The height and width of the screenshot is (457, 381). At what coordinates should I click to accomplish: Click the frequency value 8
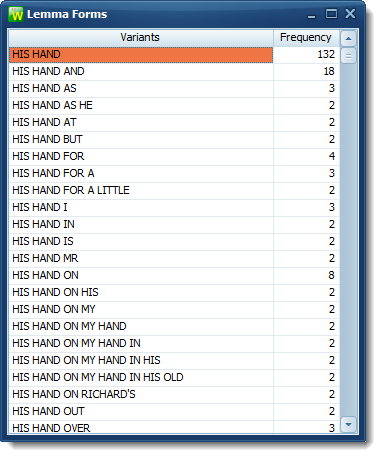pos(331,276)
